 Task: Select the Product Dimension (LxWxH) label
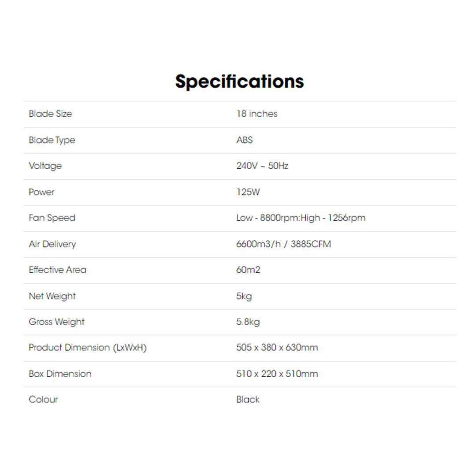(87, 348)
